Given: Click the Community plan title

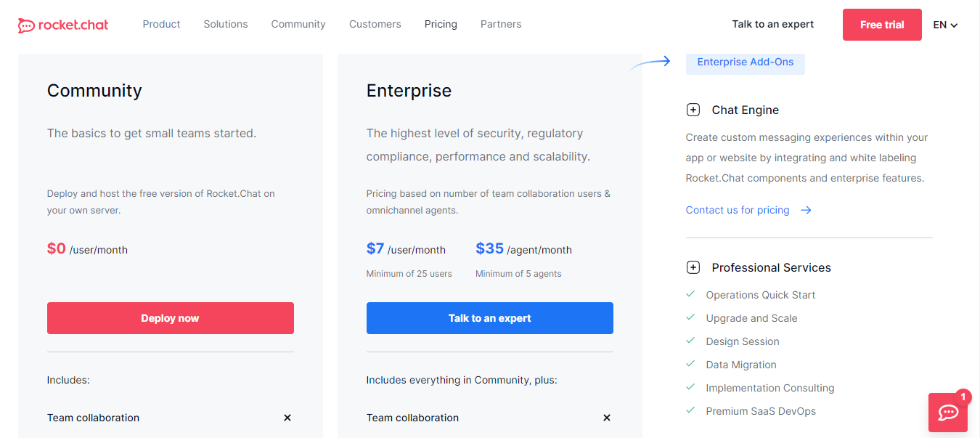Looking at the screenshot, I should 94,91.
